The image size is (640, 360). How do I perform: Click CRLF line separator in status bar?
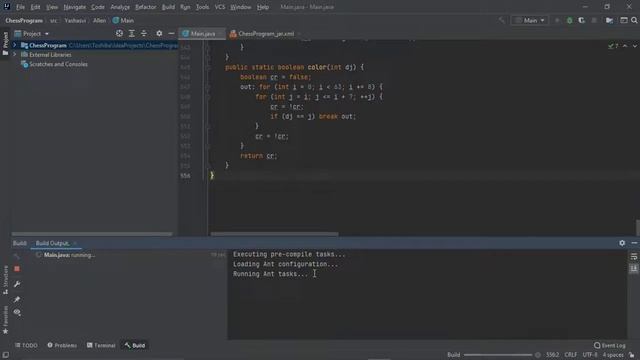click(x=571, y=355)
